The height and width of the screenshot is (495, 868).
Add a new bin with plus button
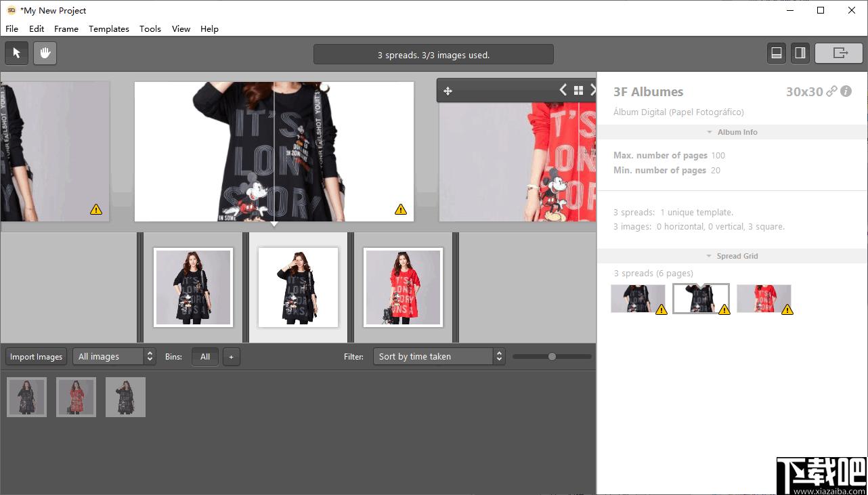tap(231, 357)
